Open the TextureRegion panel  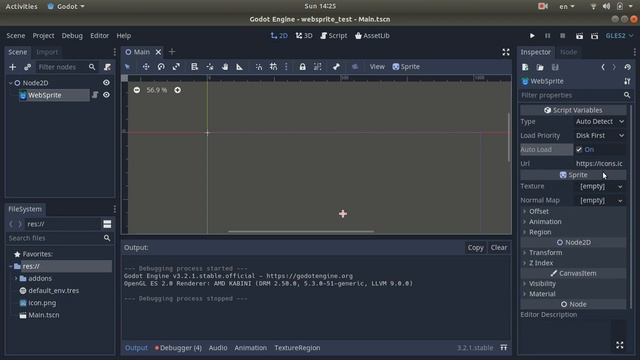297,348
